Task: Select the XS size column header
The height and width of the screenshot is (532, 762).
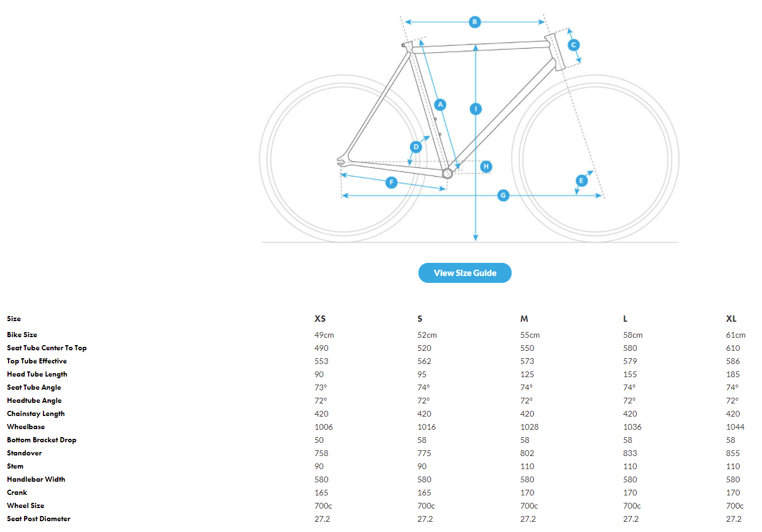Action: click(x=320, y=319)
